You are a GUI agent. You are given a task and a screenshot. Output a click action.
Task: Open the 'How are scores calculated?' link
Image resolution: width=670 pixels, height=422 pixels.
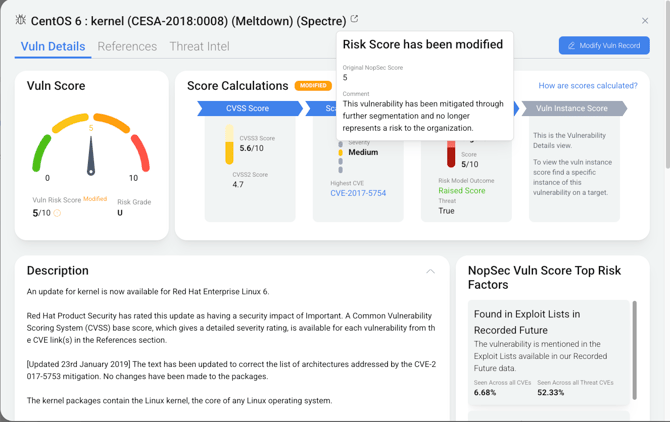(587, 86)
